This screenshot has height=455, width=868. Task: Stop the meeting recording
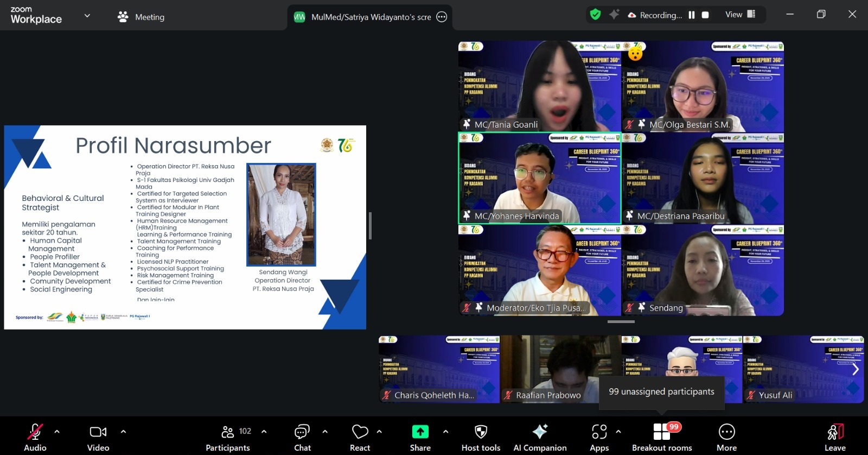705,15
